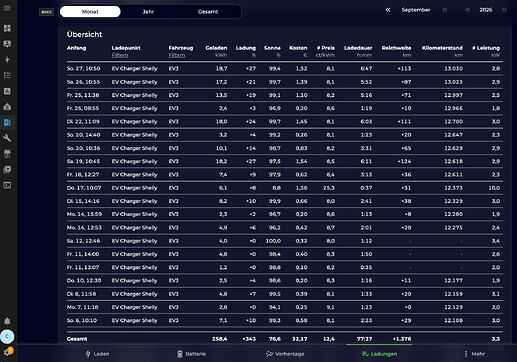The image size is (517, 362).
Task: Open the Mehr menu in bottom bar
Action: 475,354
